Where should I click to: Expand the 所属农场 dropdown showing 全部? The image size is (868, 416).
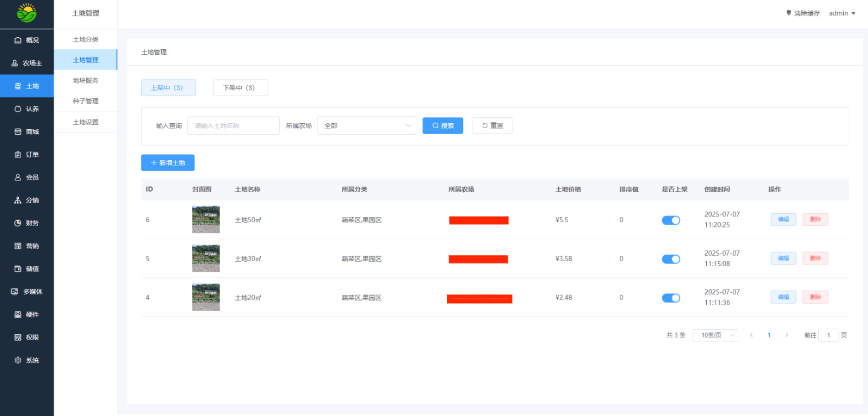366,126
